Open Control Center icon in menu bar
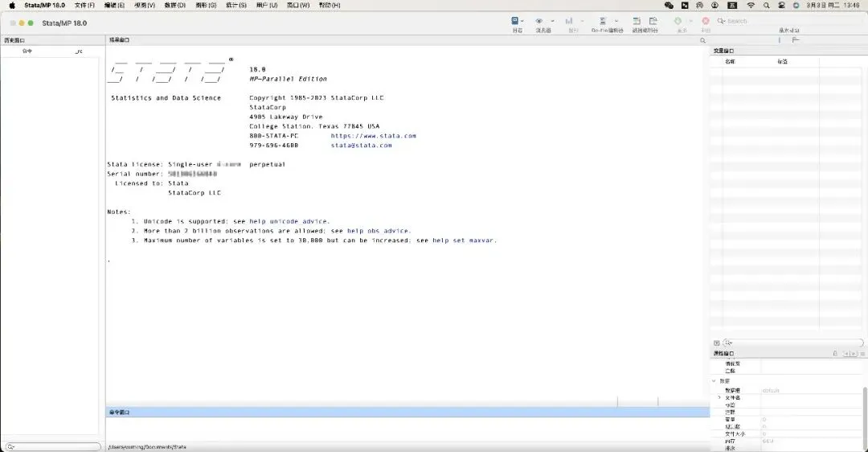The width and height of the screenshot is (868, 452). pyautogui.click(x=781, y=5)
